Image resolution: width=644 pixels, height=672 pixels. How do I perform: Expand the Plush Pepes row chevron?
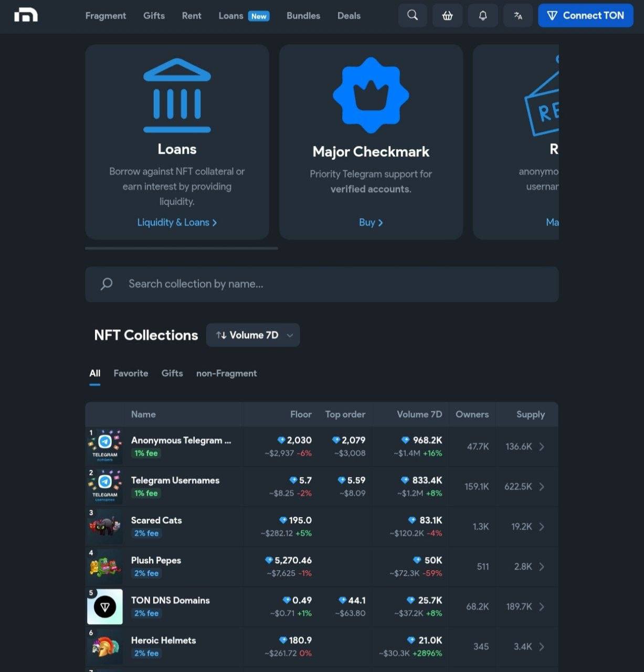[x=542, y=566]
